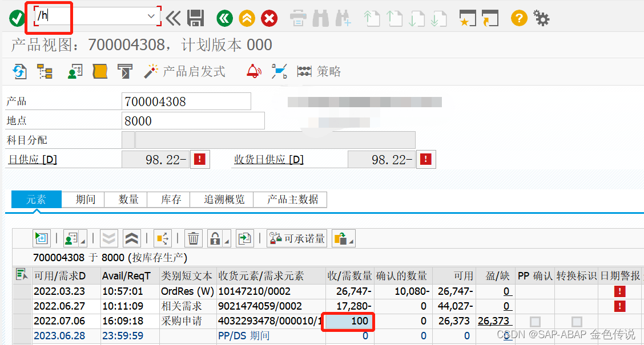Click the collapse-all double up chevron
This screenshot has height=345, width=644.
coord(131,238)
